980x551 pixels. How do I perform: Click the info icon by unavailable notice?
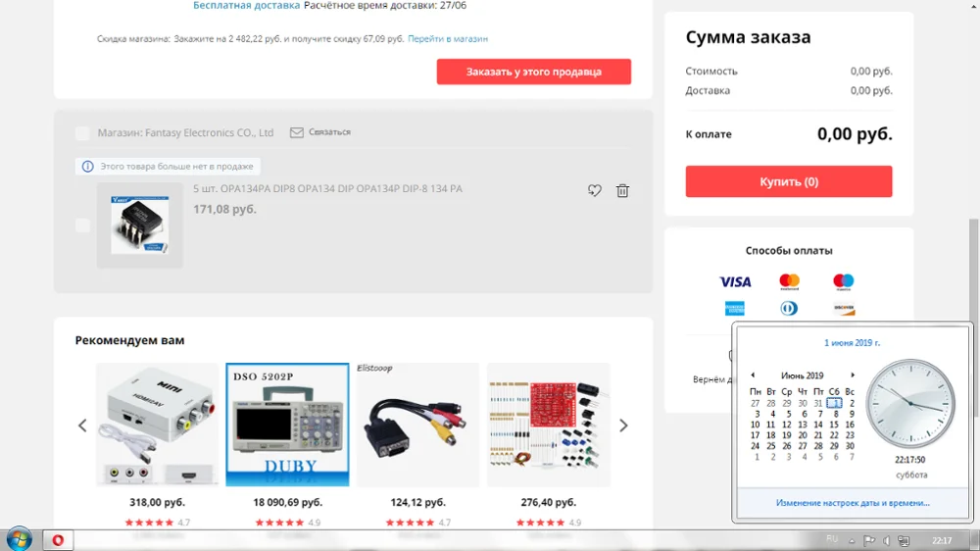click(x=87, y=167)
